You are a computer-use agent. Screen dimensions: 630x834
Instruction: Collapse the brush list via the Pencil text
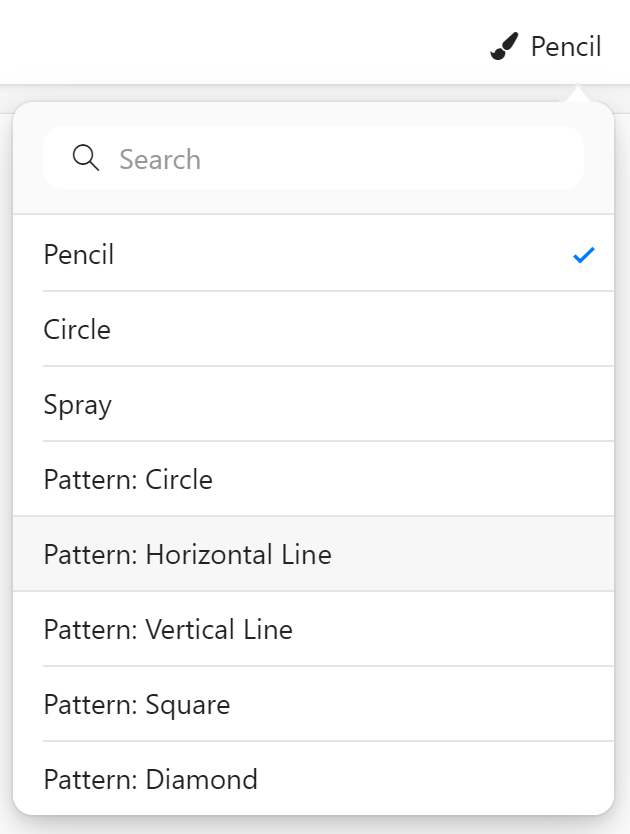(566, 46)
